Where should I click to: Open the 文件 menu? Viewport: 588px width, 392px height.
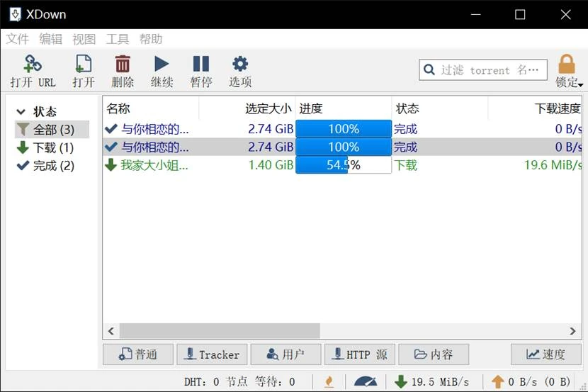point(17,39)
